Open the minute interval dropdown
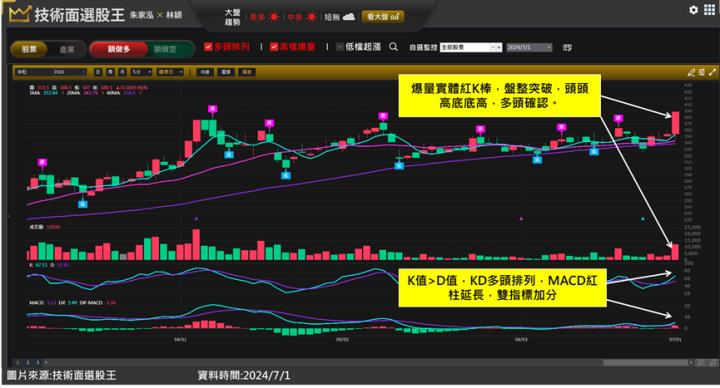Screen dimensions: 720x388 click(141, 72)
